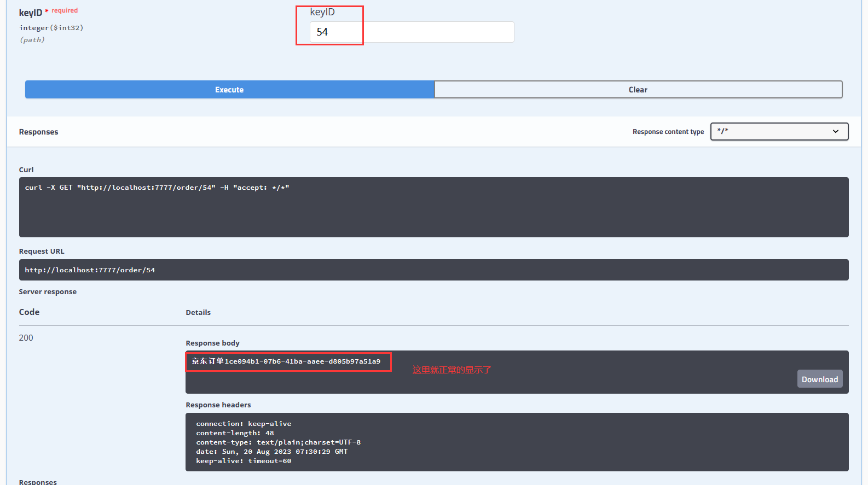Click the Responses section heading
The height and width of the screenshot is (485, 868).
pyautogui.click(x=38, y=132)
